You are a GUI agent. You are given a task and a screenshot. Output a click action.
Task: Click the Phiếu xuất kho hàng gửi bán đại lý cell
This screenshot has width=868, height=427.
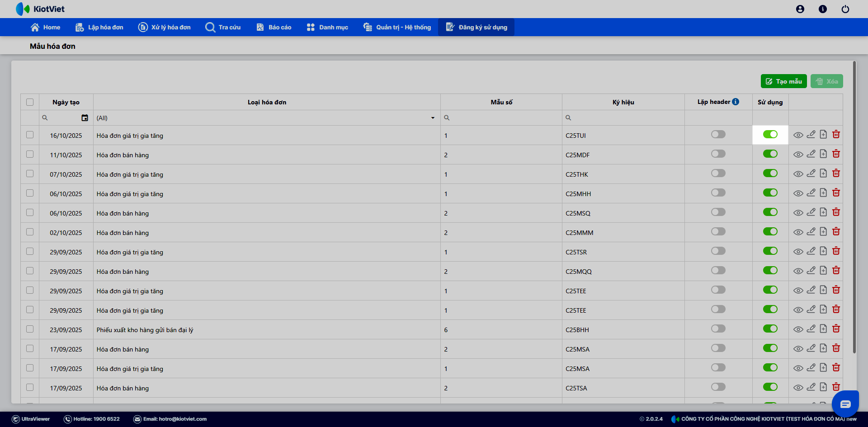pos(267,330)
